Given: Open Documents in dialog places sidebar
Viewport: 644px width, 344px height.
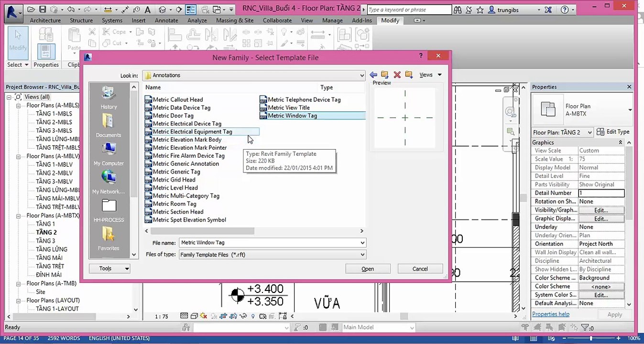Looking at the screenshot, I should [109, 126].
